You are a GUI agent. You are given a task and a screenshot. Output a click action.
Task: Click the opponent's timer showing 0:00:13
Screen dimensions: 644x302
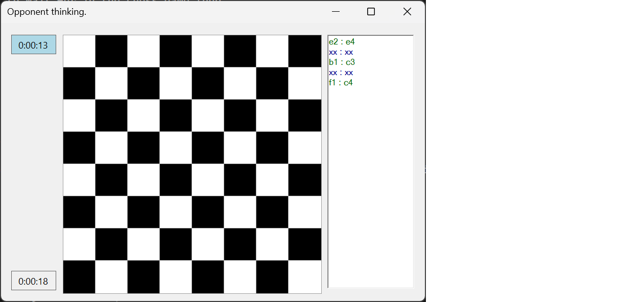pos(33,44)
